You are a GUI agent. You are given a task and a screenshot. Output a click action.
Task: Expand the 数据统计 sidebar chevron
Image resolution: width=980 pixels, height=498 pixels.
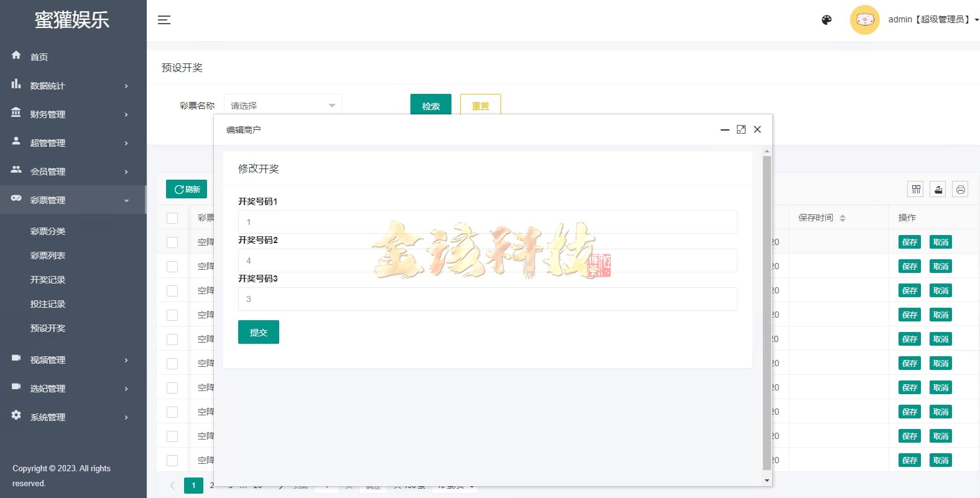coord(126,86)
